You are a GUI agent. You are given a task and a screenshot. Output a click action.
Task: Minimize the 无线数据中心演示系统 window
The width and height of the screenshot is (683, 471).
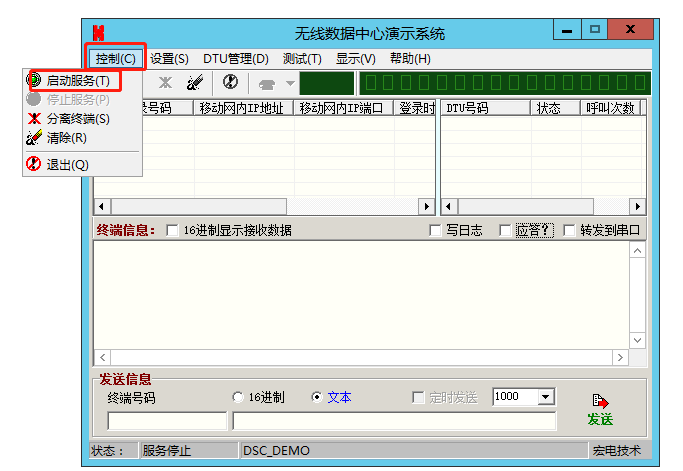pyautogui.click(x=567, y=30)
